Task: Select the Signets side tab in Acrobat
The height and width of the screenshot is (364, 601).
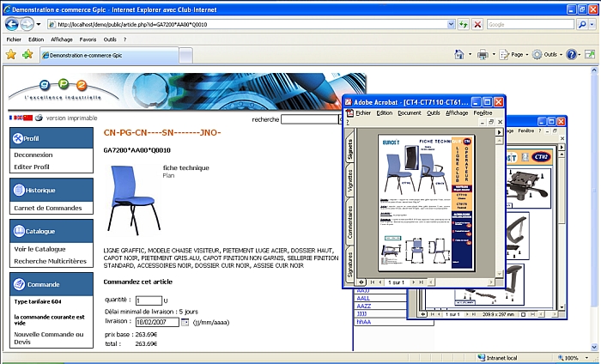Action: [x=350, y=149]
